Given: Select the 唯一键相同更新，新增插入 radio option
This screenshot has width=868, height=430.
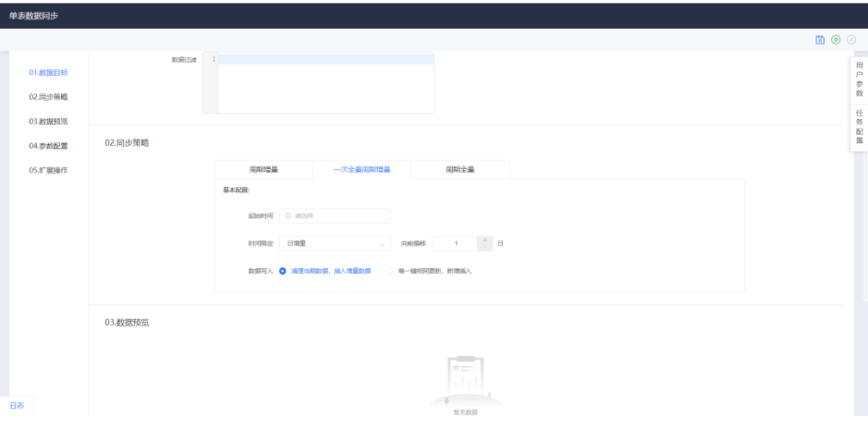Looking at the screenshot, I should coord(390,271).
